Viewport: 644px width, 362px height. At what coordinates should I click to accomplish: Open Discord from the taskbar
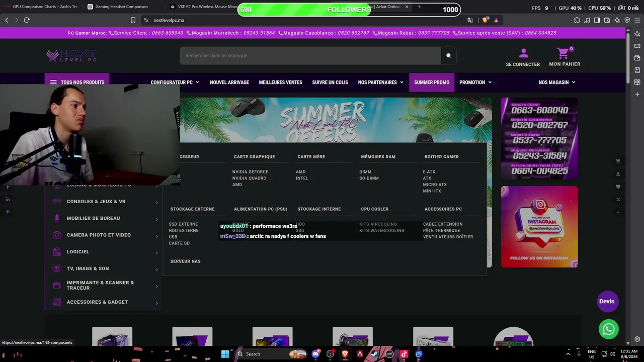click(316, 354)
